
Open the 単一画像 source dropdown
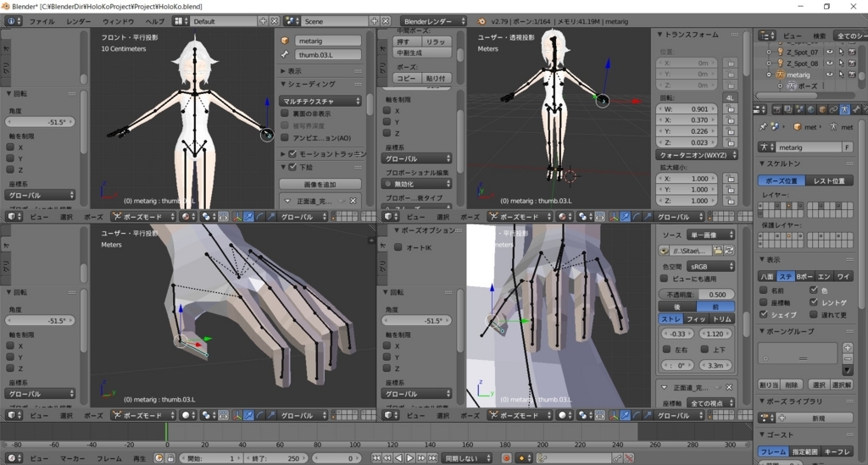[x=711, y=235]
